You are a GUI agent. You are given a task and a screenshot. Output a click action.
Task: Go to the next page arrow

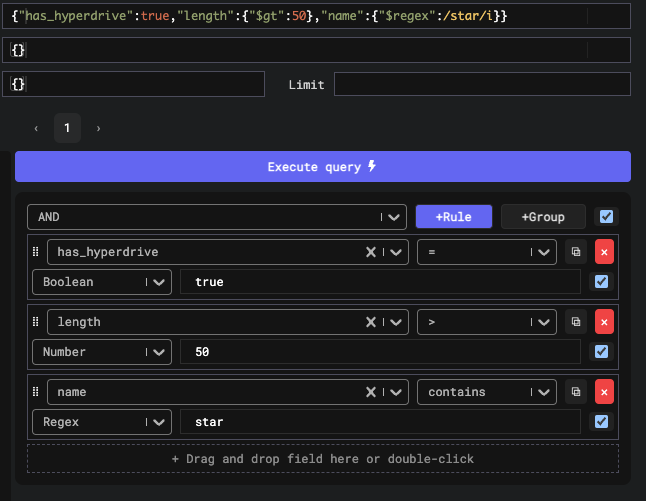[98, 128]
